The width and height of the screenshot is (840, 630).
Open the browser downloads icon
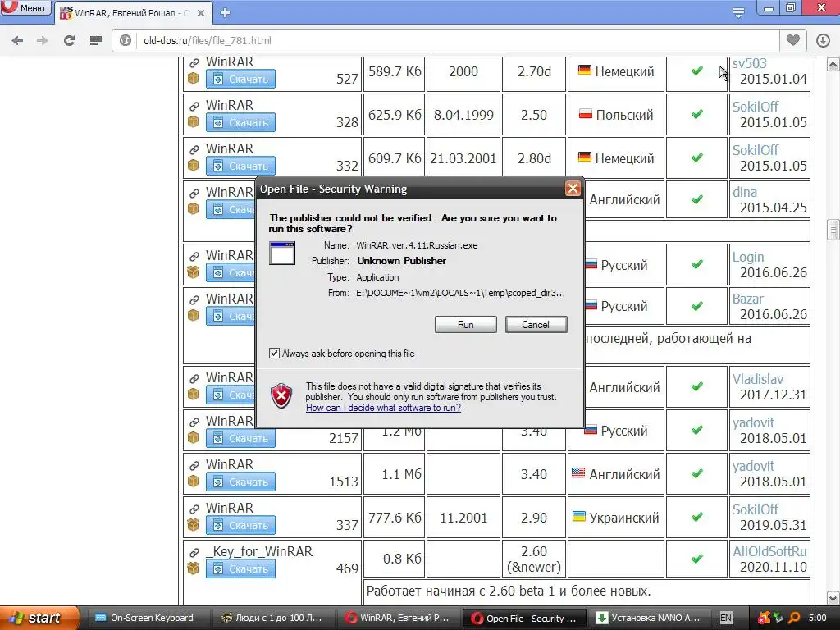point(823,40)
